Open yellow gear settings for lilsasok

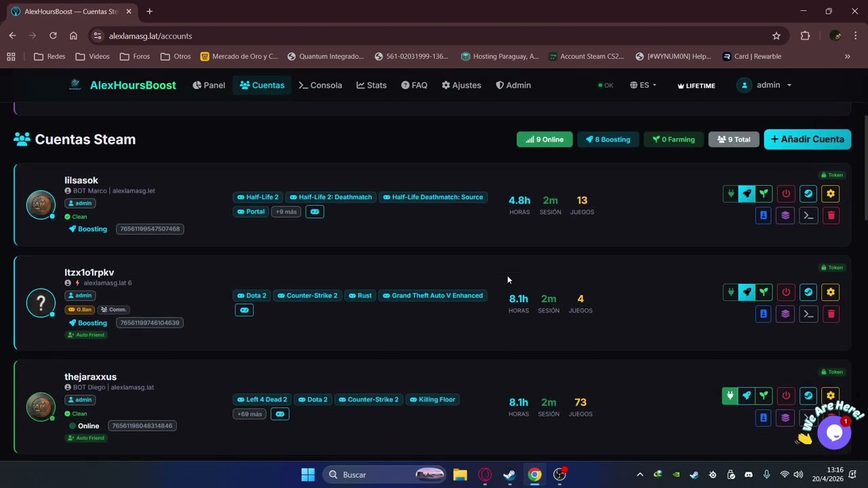[831, 194]
